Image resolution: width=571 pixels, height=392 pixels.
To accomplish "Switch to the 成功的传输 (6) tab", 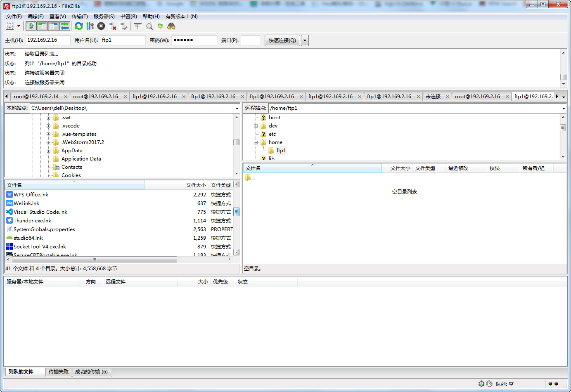I will [91, 372].
